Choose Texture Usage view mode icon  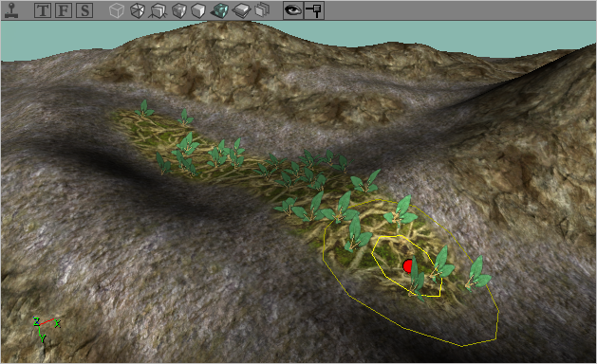[179, 10]
